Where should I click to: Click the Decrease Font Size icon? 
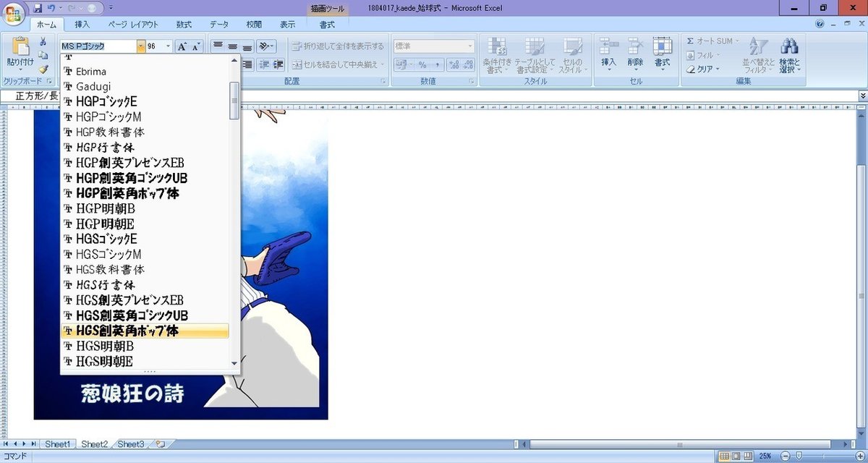pyautogui.click(x=195, y=46)
